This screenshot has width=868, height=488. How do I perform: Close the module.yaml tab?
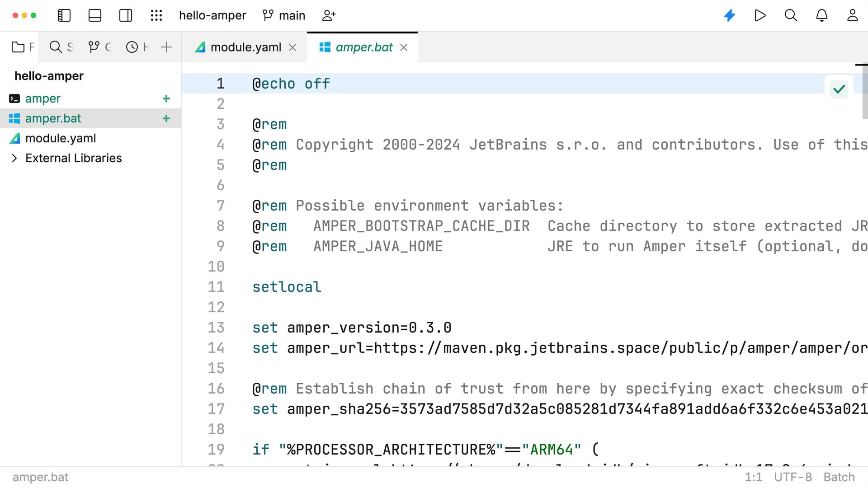[292, 47]
